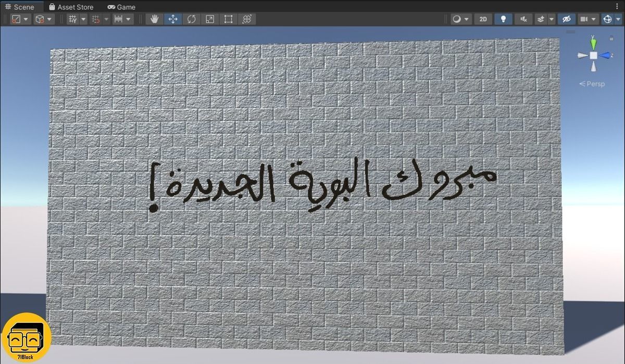The image size is (625, 364).
Task: Select the Rect tool
Action: tap(228, 19)
